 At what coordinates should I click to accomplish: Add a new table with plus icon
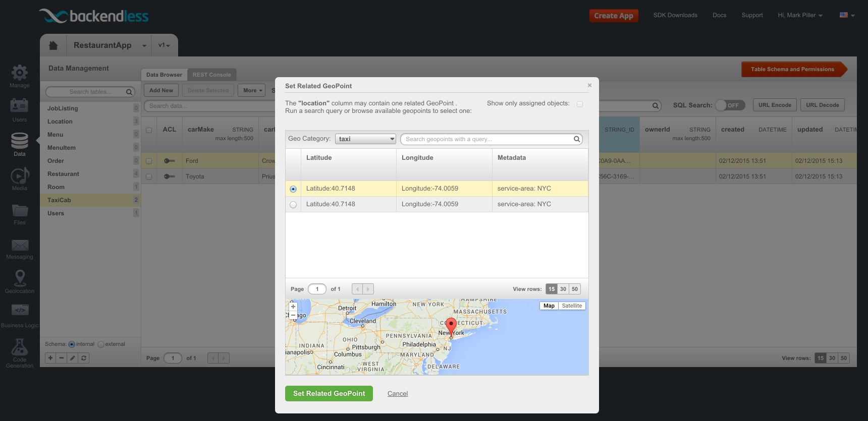tap(50, 358)
